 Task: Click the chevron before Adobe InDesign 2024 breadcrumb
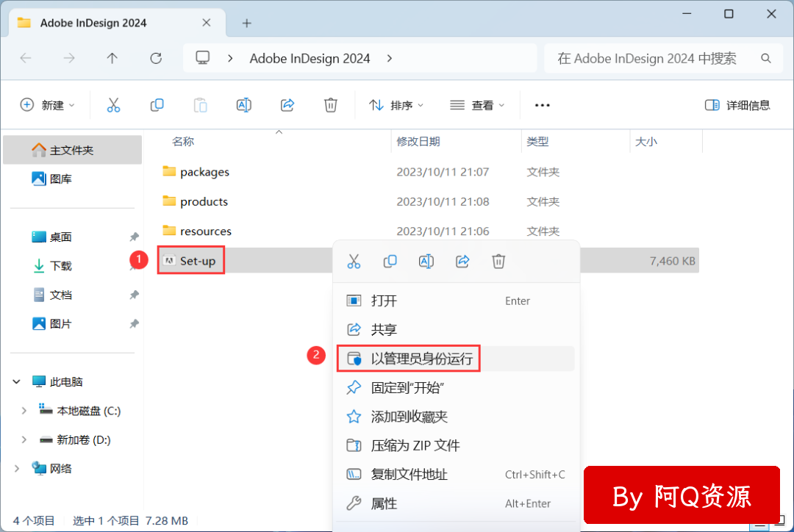click(x=230, y=59)
